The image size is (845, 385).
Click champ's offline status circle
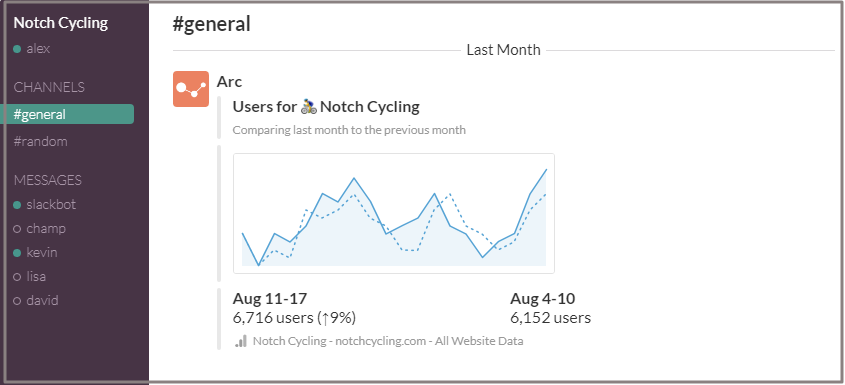(x=17, y=229)
